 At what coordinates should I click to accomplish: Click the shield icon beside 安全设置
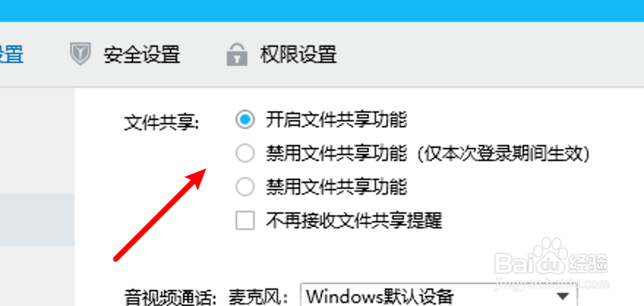click(x=80, y=54)
